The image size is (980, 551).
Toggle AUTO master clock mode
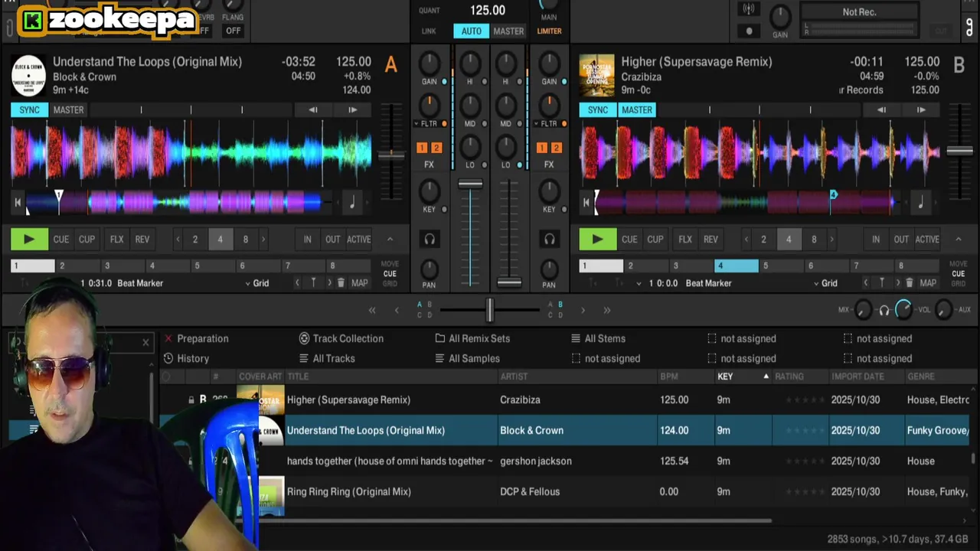[472, 31]
